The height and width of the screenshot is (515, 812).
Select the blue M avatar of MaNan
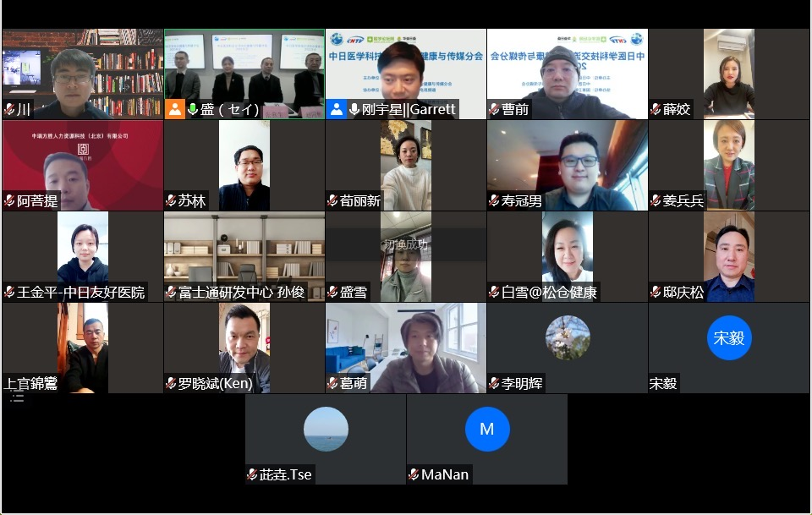487,429
